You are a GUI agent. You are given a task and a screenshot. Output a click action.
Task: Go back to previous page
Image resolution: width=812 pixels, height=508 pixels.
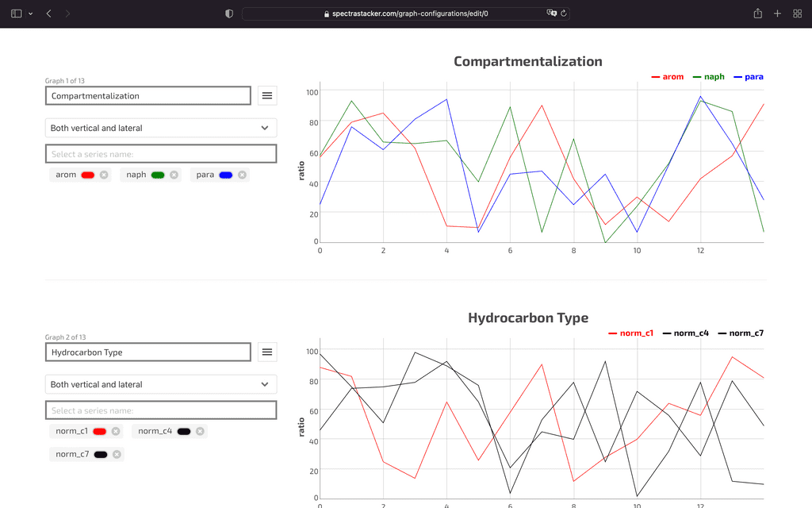(48, 13)
